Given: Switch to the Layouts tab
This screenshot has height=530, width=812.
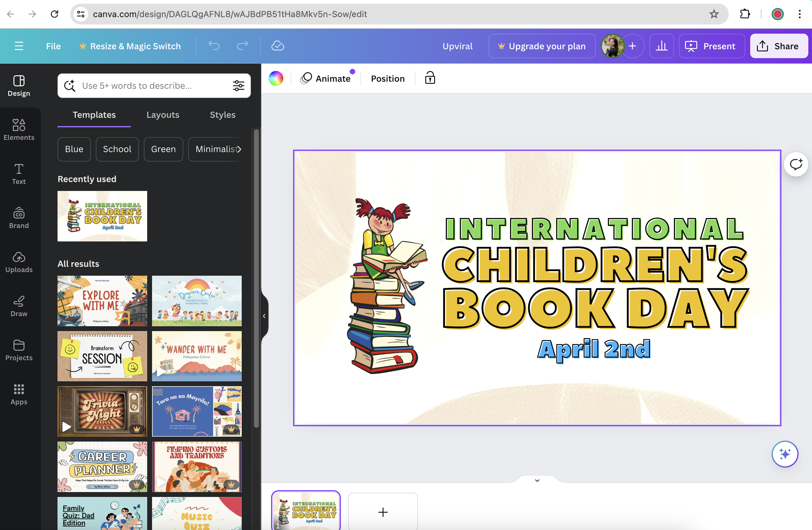Looking at the screenshot, I should (x=163, y=115).
